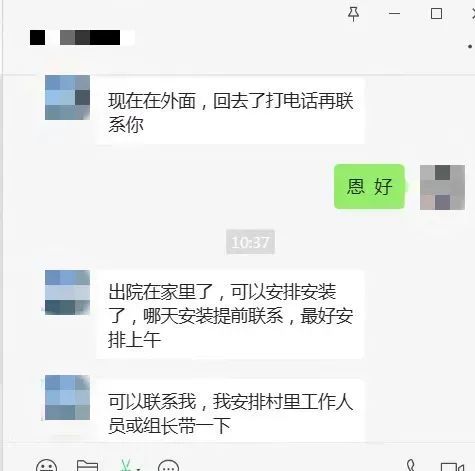Start a video call
475x471 pixels.
[452, 467]
